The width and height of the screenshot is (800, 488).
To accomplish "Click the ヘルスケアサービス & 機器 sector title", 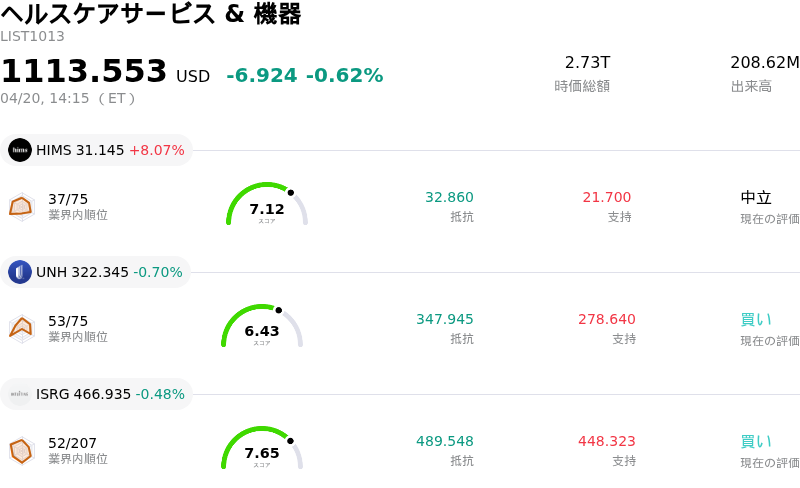I will [x=150, y=14].
